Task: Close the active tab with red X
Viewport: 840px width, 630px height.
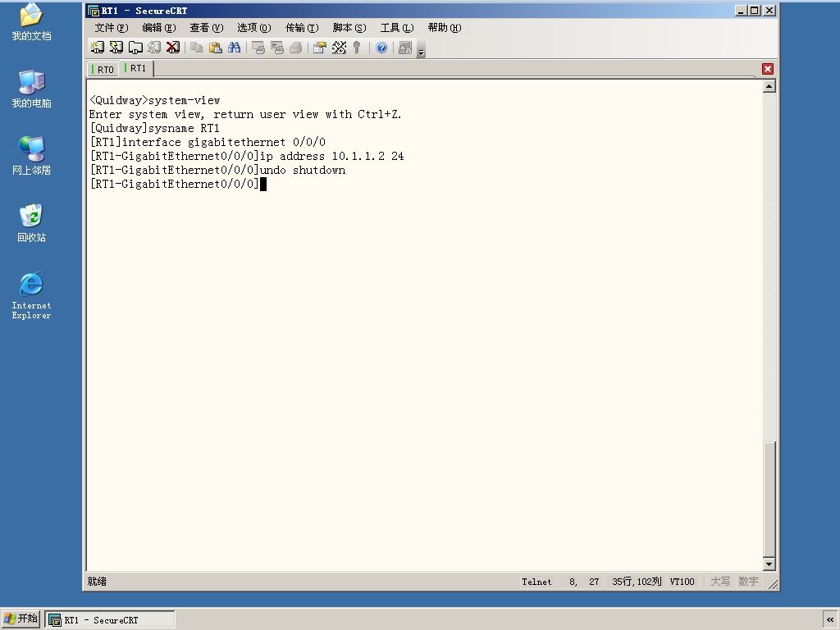Action: tap(768, 69)
